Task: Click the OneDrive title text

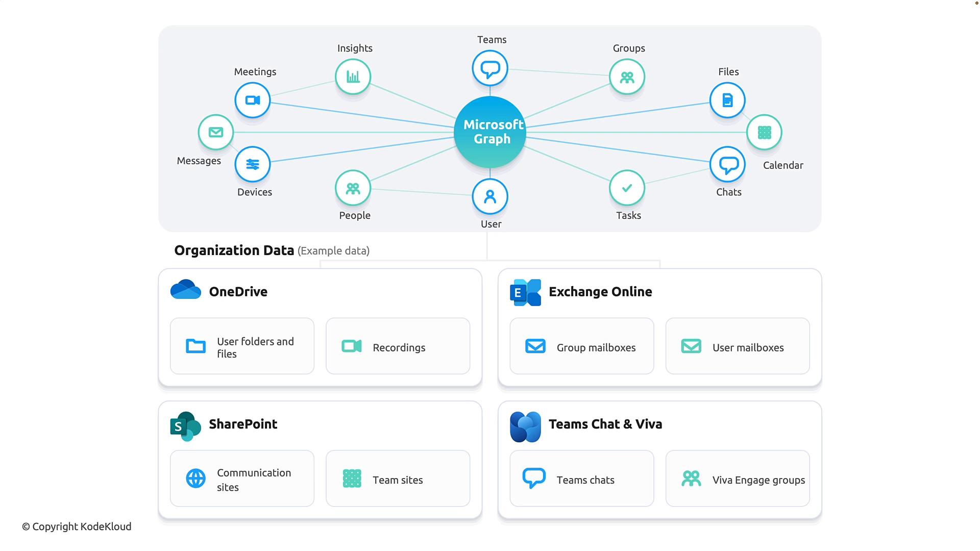Action: coord(238,292)
